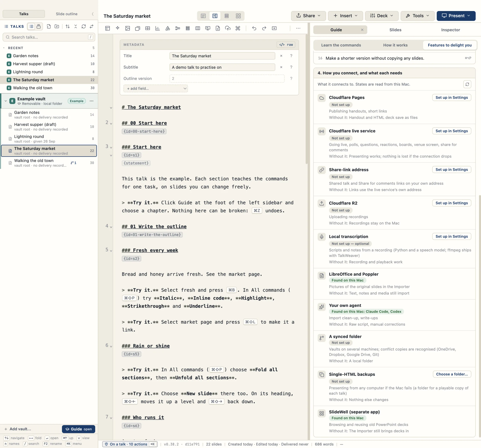Click Add vault at sidebar bottom
This screenshot has height=448, width=481.
(18, 429)
